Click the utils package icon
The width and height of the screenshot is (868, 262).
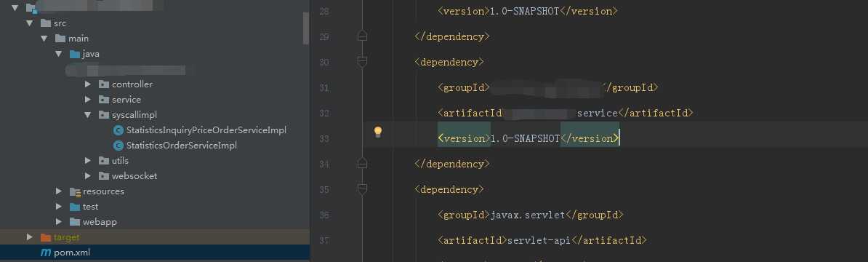tap(103, 161)
